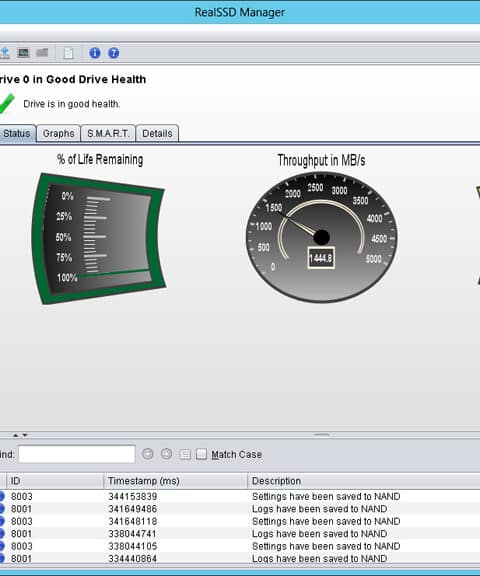The height and width of the screenshot is (576, 480).
Task: Click inside the Find text field
Action: pyautogui.click(x=77, y=454)
